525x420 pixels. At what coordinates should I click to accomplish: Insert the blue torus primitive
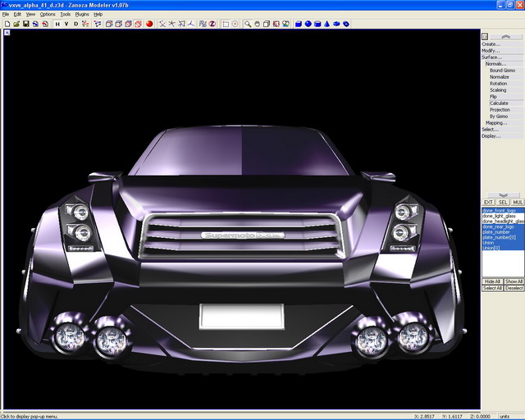[x=336, y=24]
